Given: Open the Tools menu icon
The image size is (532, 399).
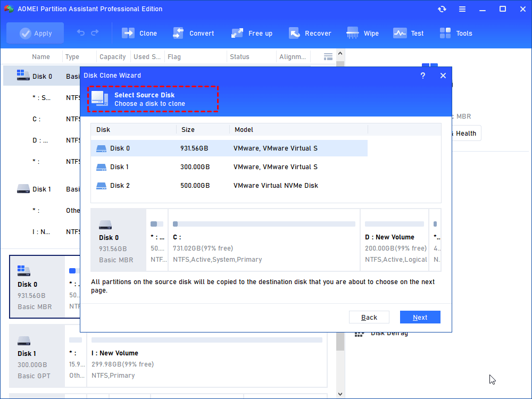Looking at the screenshot, I should (x=445, y=33).
